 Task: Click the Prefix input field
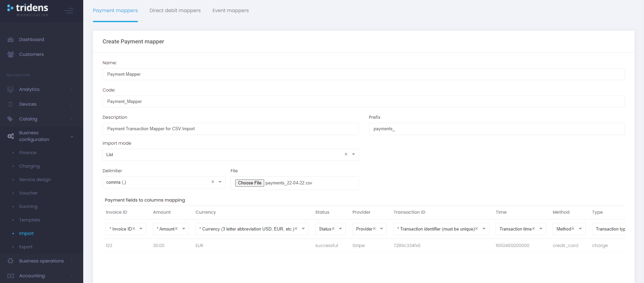496,129
